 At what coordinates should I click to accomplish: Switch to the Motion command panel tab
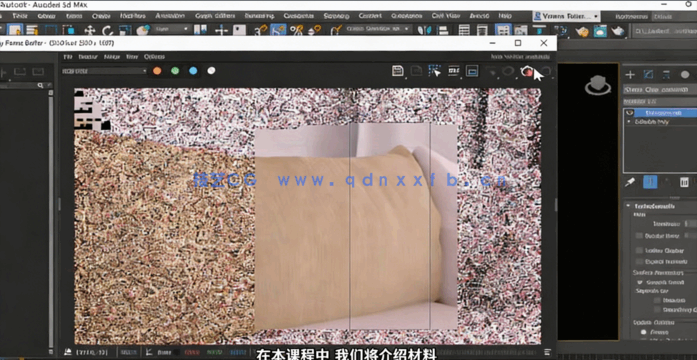(685, 74)
